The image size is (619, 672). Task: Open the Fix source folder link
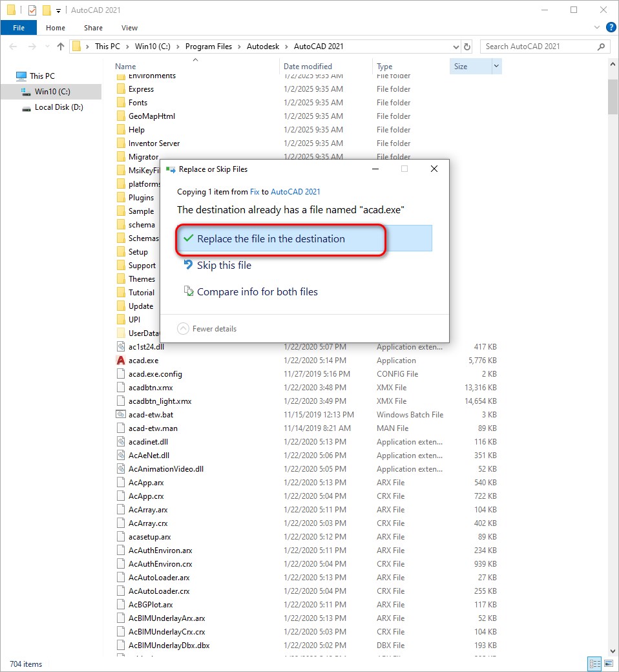click(255, 192)
